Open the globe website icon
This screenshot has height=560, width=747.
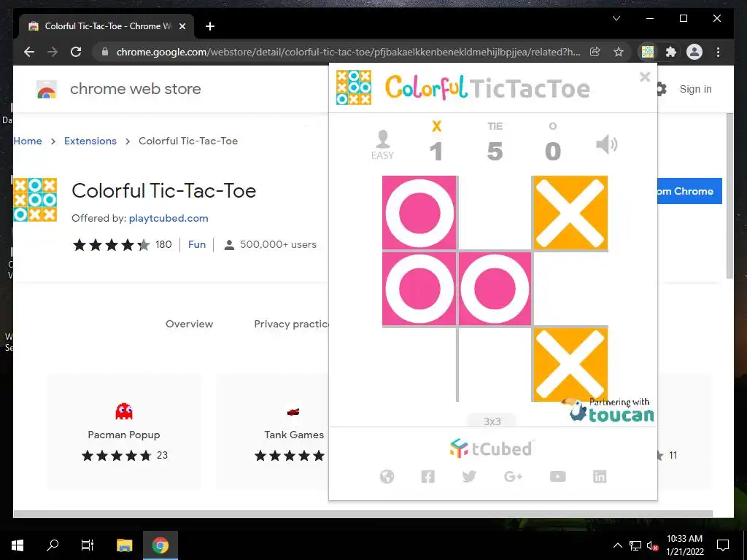point(387,476)
